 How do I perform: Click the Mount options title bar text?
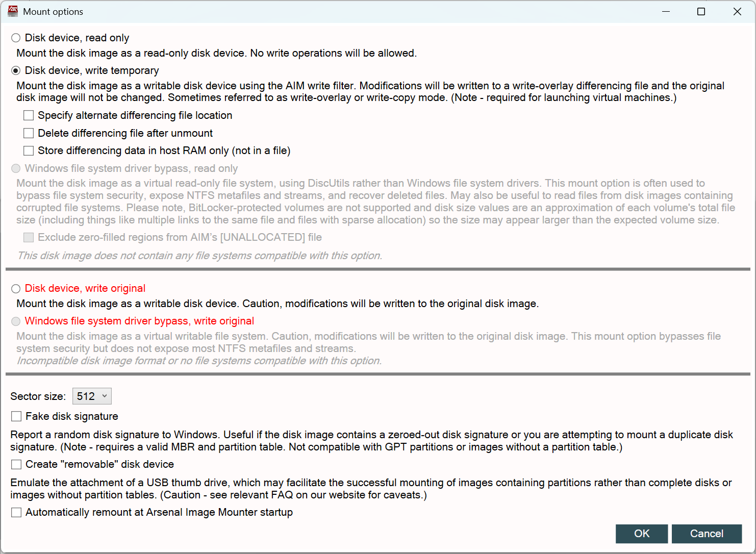click(x=53, y=12)
